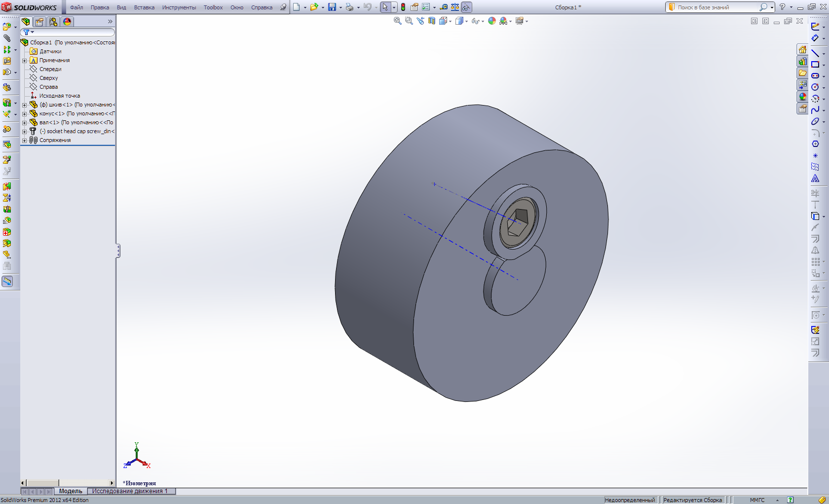The image size is (829, 504).
Task: Open the PropertyManager tab
Action: (x=39, y=22)
